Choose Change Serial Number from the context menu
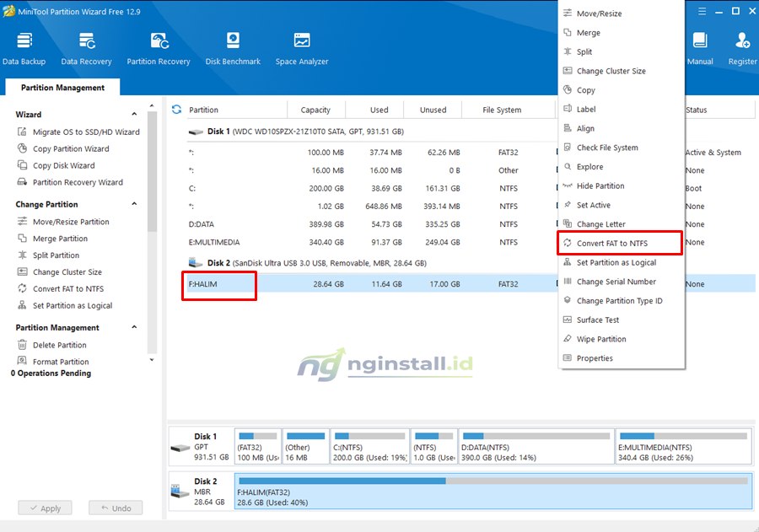The height and width of the screenshot is (532, 759). (621, 282)
